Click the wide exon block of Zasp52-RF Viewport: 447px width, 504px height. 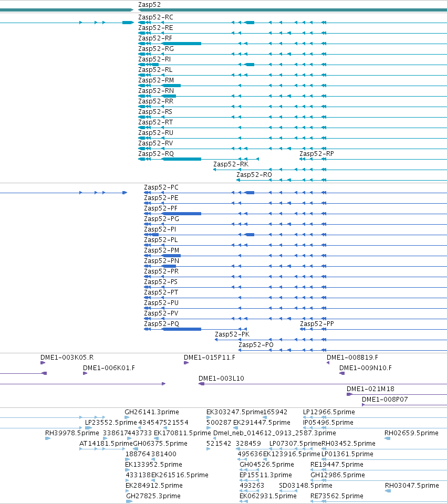pos(182,44)
